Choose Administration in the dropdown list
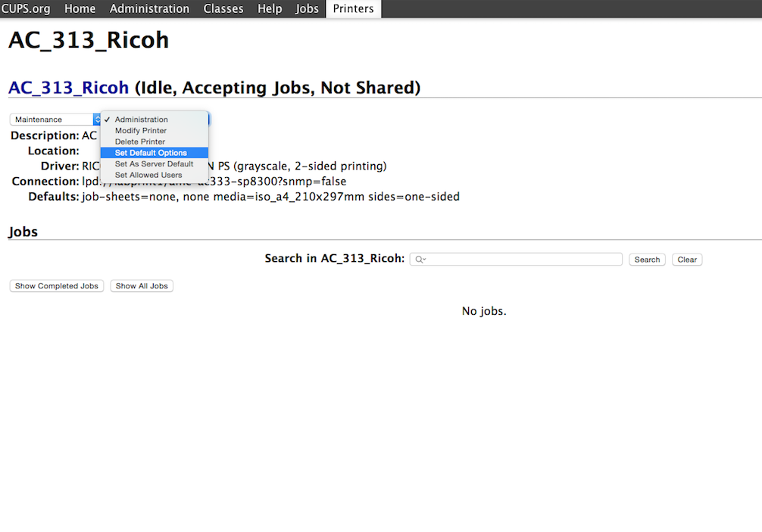762x532 pixels. point(154,120)
